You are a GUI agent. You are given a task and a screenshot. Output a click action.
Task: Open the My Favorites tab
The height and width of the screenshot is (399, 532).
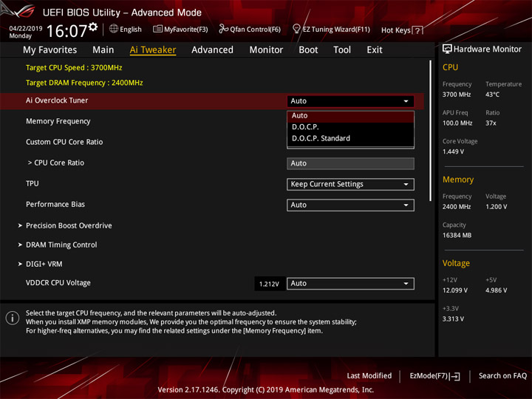pos(50,50)
